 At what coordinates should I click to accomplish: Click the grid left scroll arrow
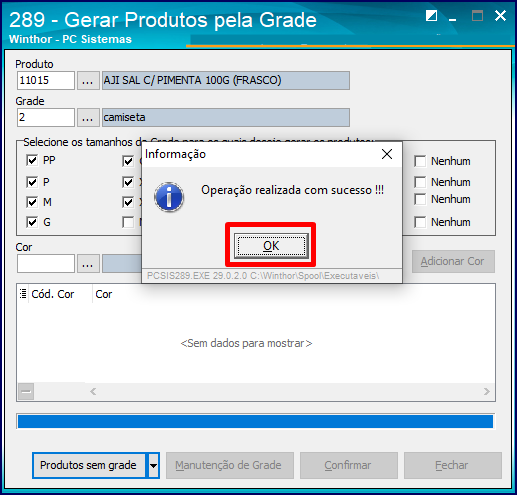pos(93,391)
